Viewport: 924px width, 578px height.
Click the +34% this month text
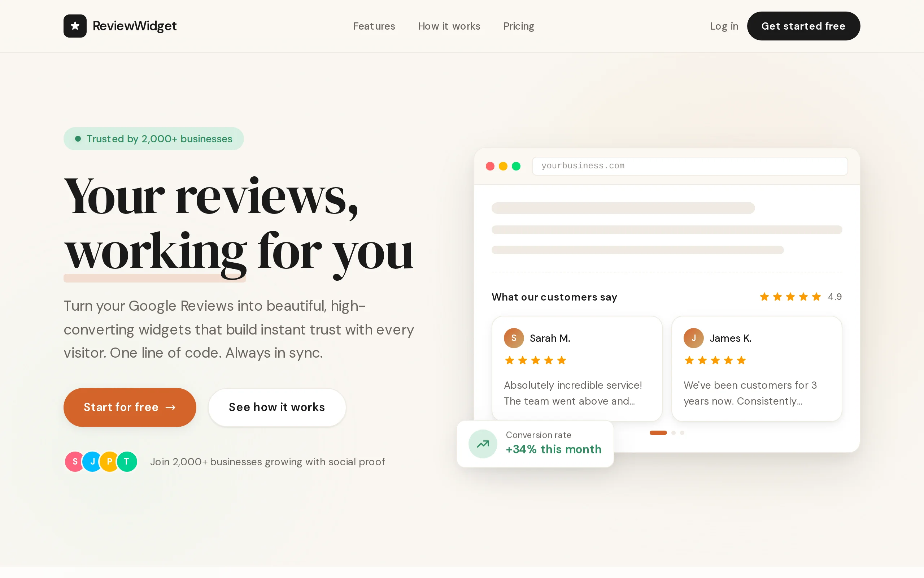click(553, 449)
